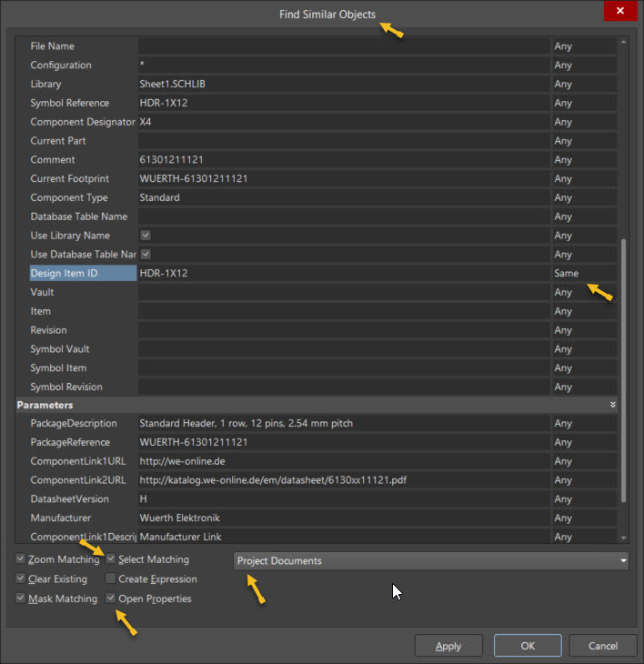The image size is (644, 664).
Task: Open the Project Documents scope dropdown
Action: coord(431,560)
